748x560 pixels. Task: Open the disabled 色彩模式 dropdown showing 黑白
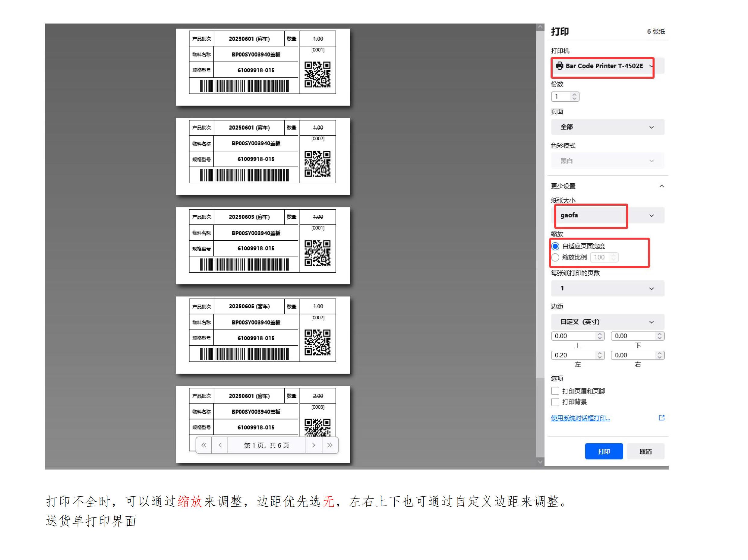point(607,161)
